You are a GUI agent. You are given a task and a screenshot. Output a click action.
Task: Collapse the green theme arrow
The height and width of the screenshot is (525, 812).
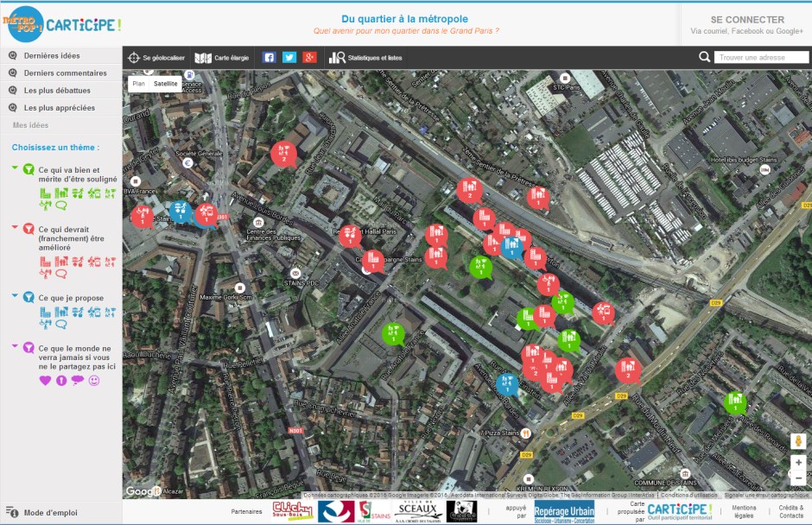15,168
